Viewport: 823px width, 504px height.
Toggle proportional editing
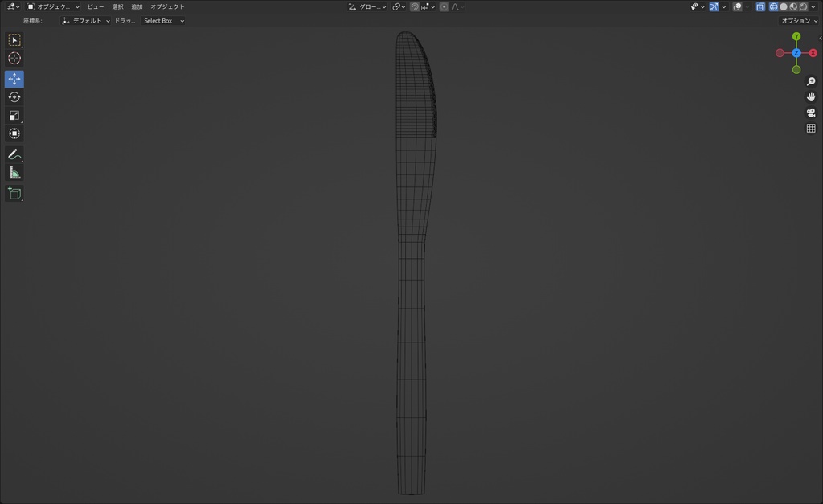click(444, 6)
